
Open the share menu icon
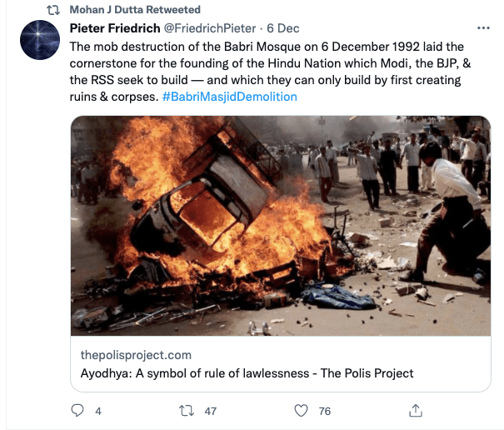point(414,410)
